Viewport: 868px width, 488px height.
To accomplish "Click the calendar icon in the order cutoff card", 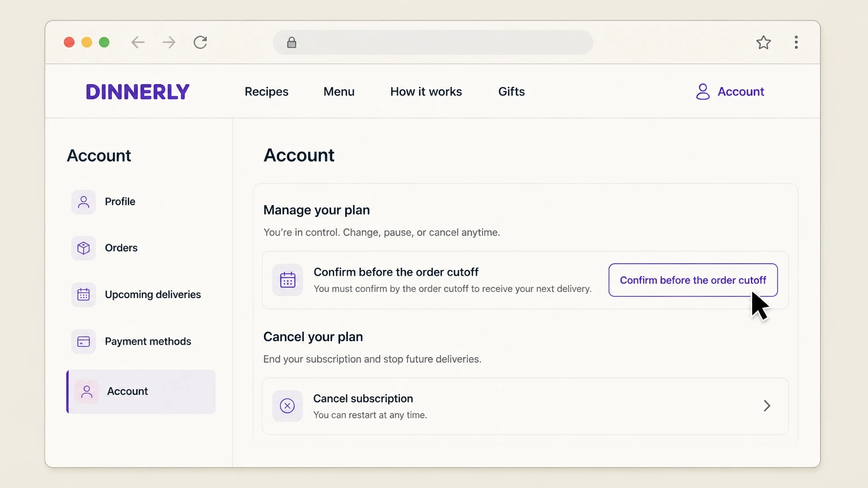I will pos(288,280).
